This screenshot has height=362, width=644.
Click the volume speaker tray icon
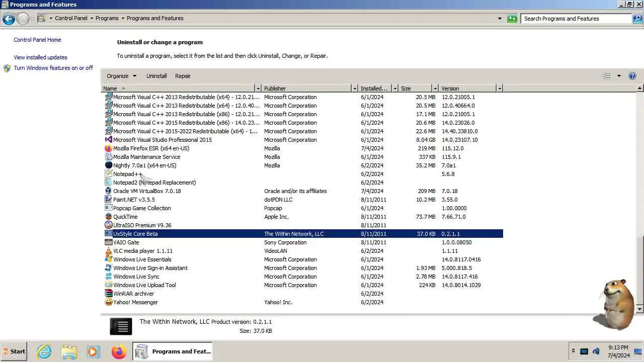coord(597,351)
